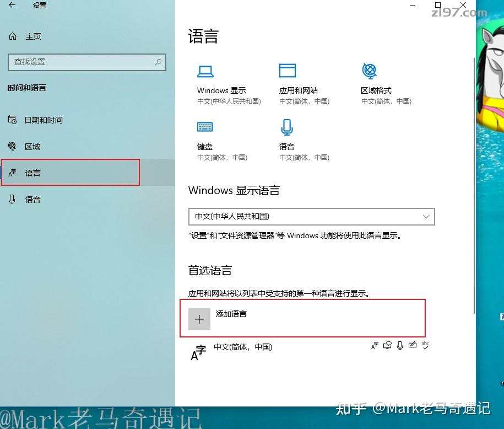Open 语音 speech settings page
The height and width of the screenshot is (429, 504).
(32, 200)
